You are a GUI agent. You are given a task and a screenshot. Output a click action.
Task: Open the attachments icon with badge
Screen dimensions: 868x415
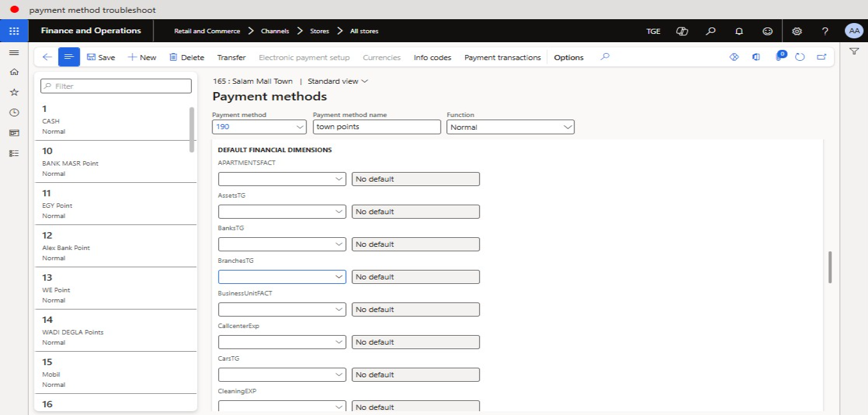click(780, 56)
